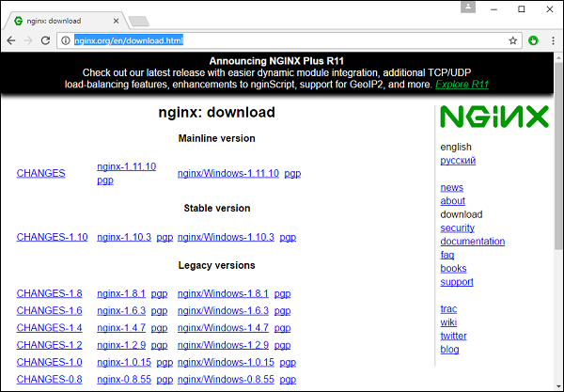Open the Explore R11 link
Screen dimensions: 564x392
(x=462, y=85)
